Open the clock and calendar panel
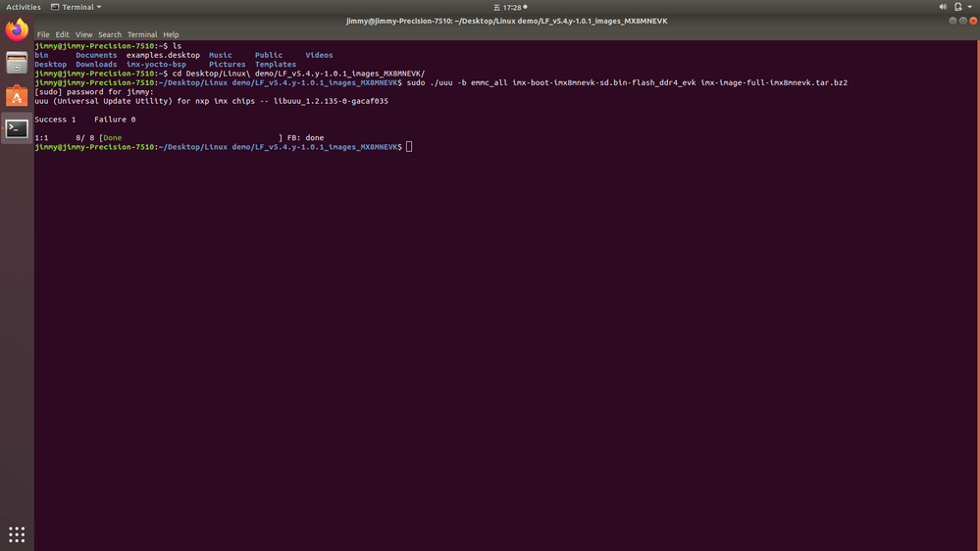The height and width of the screenshot is (551, 980). 510,7
